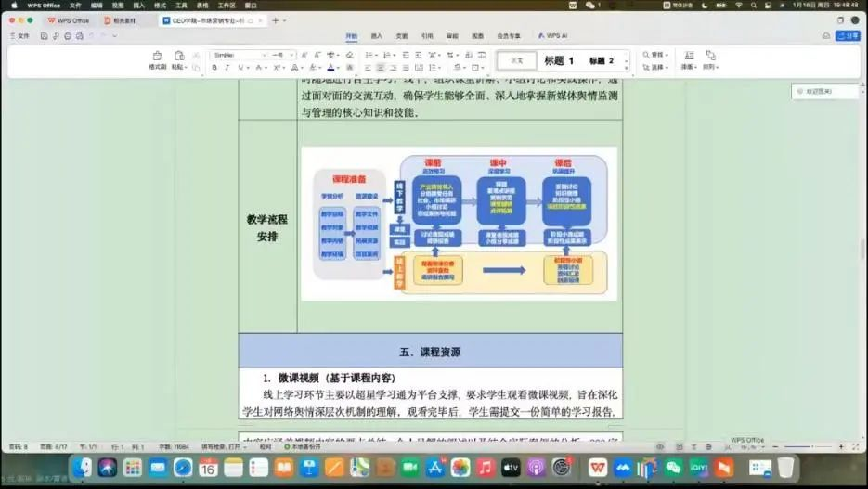This screenshot has height=489, width=868.
Task: Toggle bold formatting with the B button
Action: 214,68
